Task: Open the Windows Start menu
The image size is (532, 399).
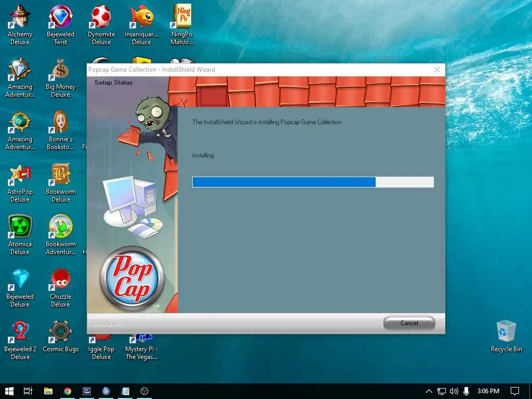Action: click(x=9, y=391)
